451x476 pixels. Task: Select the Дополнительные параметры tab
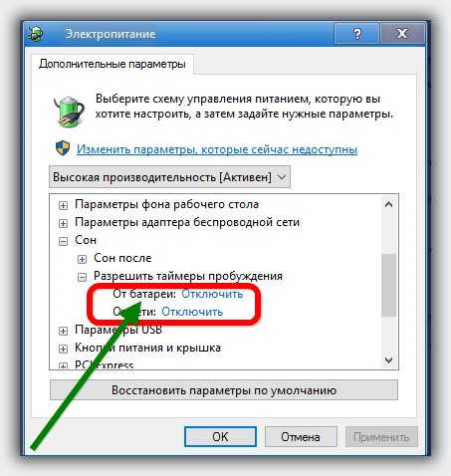113,64
